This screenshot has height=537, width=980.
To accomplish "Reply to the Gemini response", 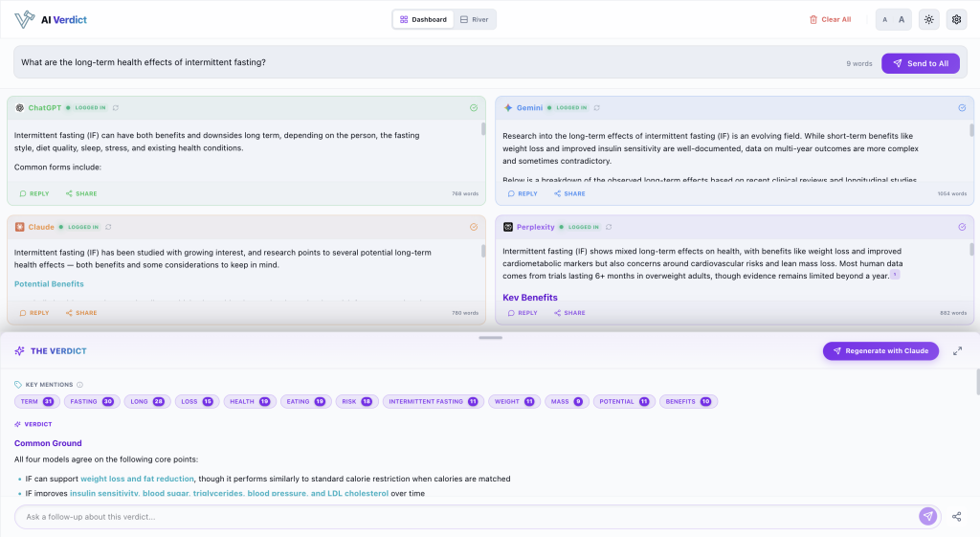I will pyautogui.click(x=523, y=193).
